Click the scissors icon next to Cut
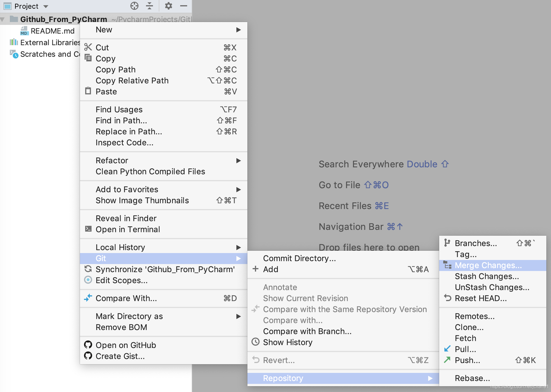551x392 pixels. point(88,47)
